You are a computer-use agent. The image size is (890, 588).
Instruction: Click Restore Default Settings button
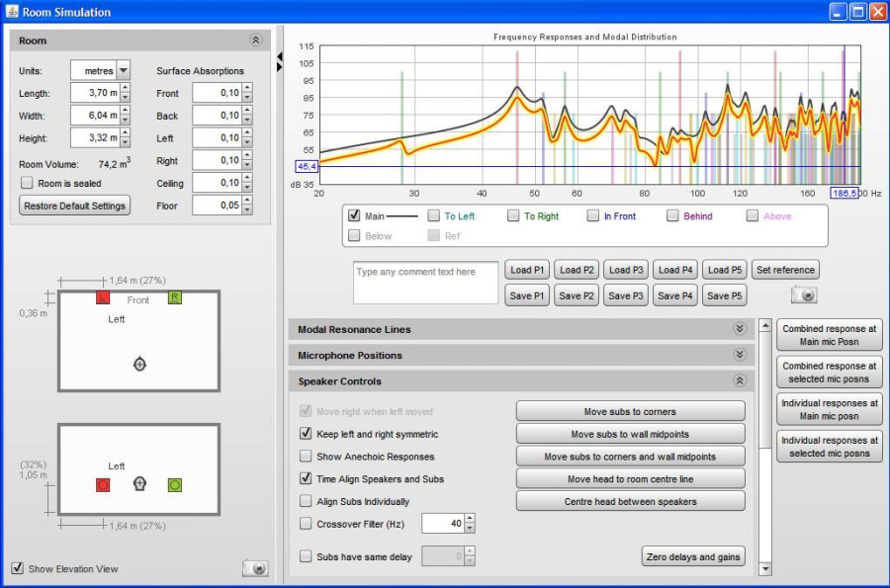coord(75,206)
